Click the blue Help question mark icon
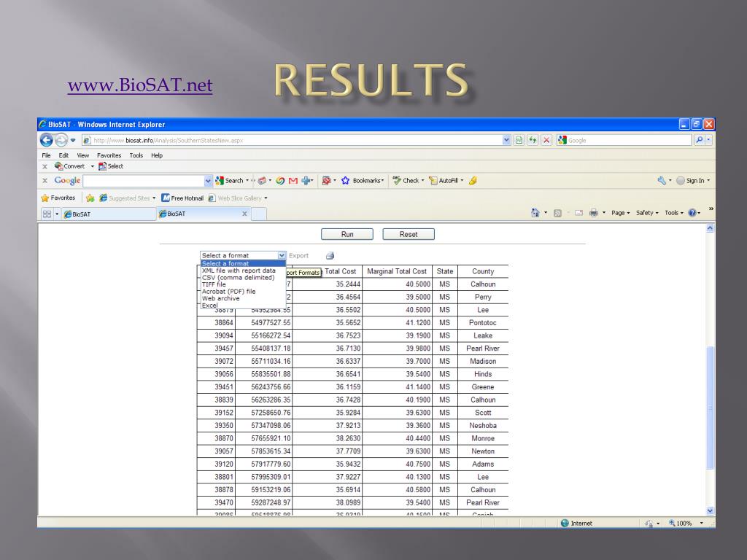Viewport: 747px width, 560px height. [692, 213]
